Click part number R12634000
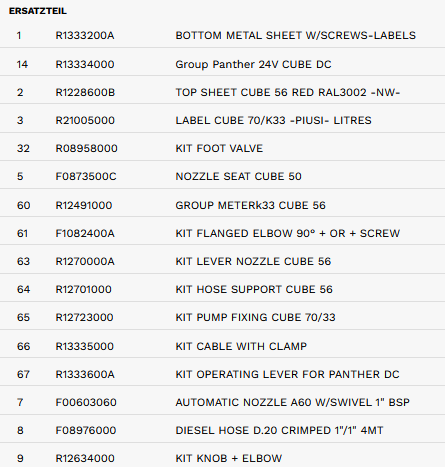The height and width of the screenshot is (467, 445). (x=85, y=458)
